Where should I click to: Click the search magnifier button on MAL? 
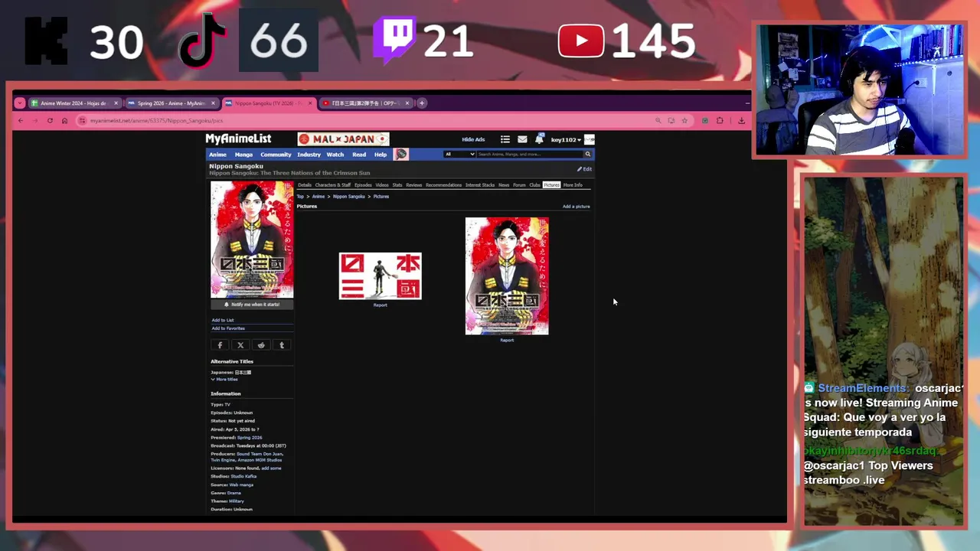[x=588, y=154]
